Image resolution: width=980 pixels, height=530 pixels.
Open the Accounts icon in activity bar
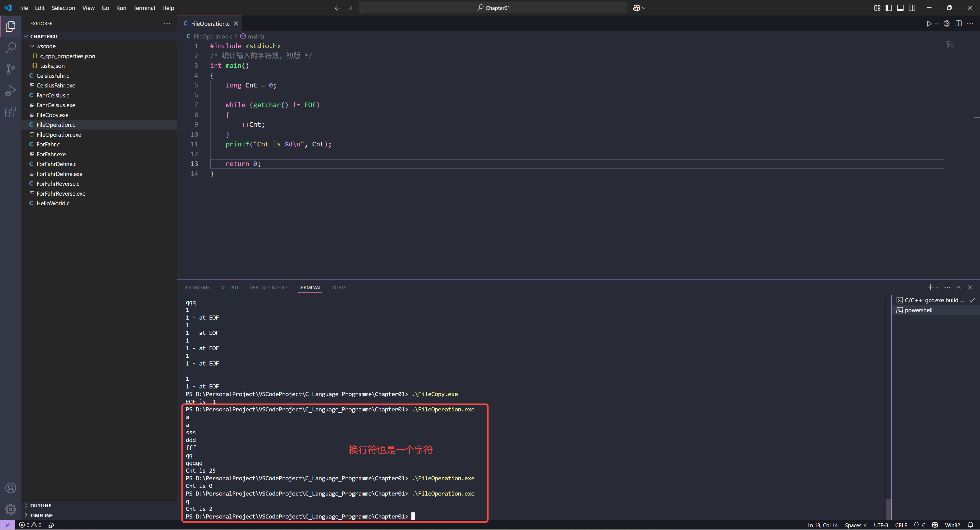[11, 488]
